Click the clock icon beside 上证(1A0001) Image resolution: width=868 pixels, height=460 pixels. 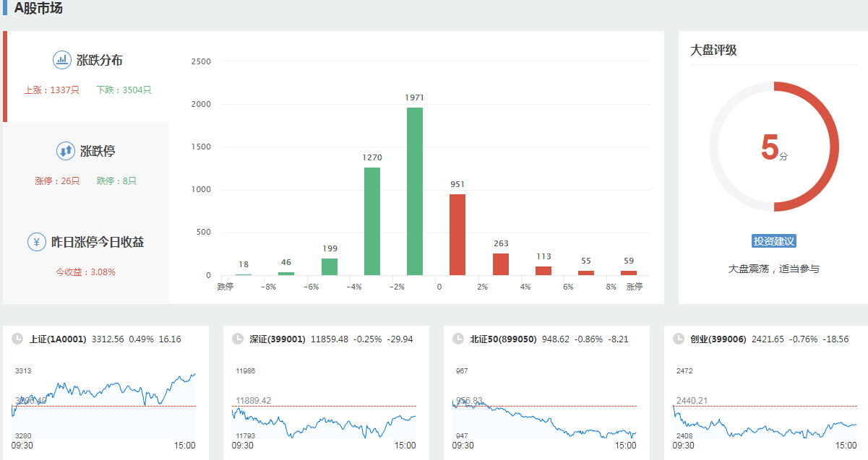pyautogui.click(x=16, y=339)
